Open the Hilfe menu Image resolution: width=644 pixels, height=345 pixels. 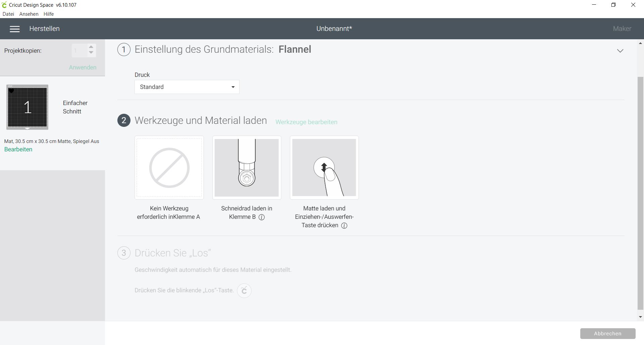tap(49, 14)
